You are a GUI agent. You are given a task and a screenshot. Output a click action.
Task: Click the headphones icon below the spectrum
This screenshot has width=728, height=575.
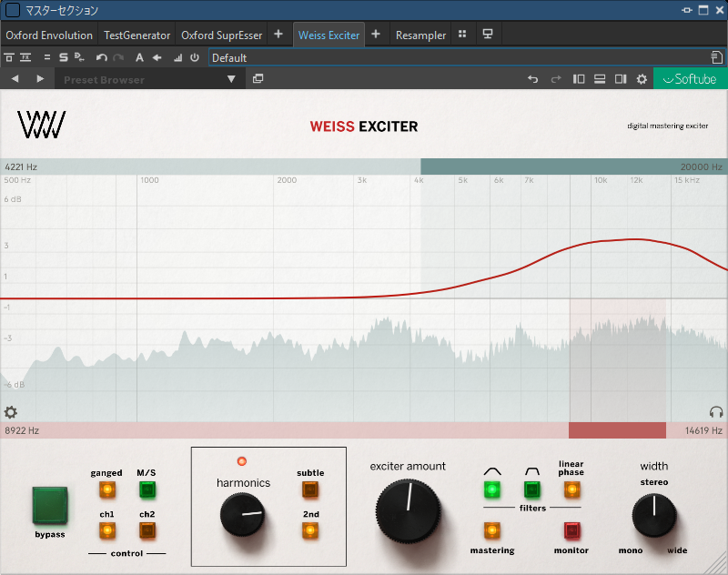[716, 412]
